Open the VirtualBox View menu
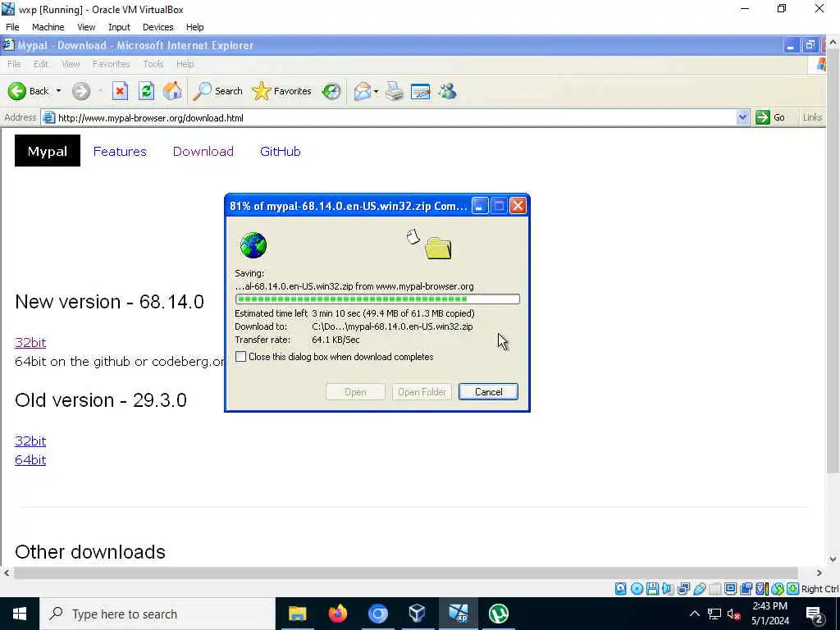840x630 pixels. (86, 27)
